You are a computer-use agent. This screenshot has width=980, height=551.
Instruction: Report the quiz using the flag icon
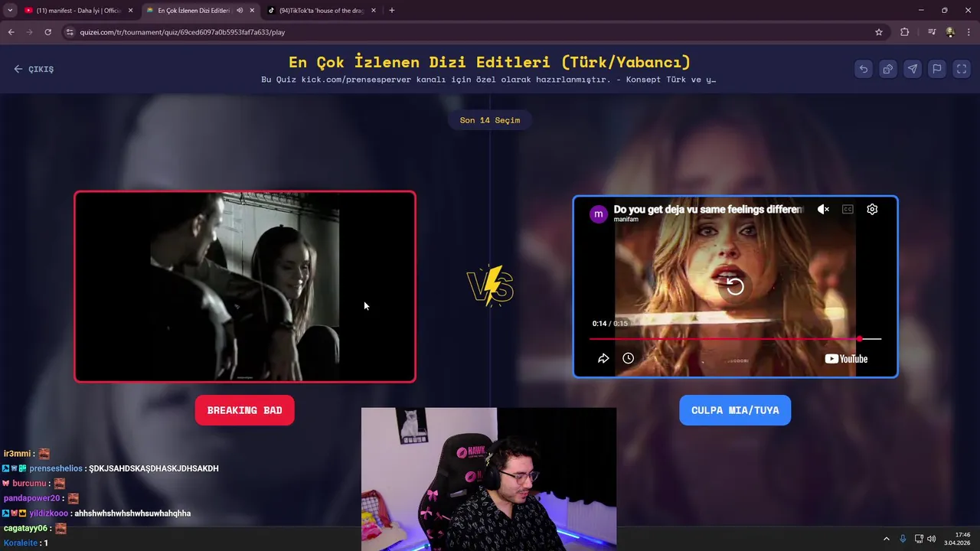(x=937, y=69)
